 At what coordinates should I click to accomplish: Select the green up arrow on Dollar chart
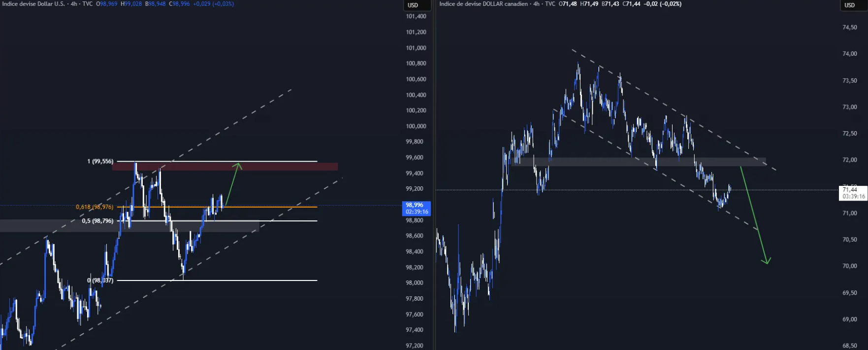click(x=232, y=182)
